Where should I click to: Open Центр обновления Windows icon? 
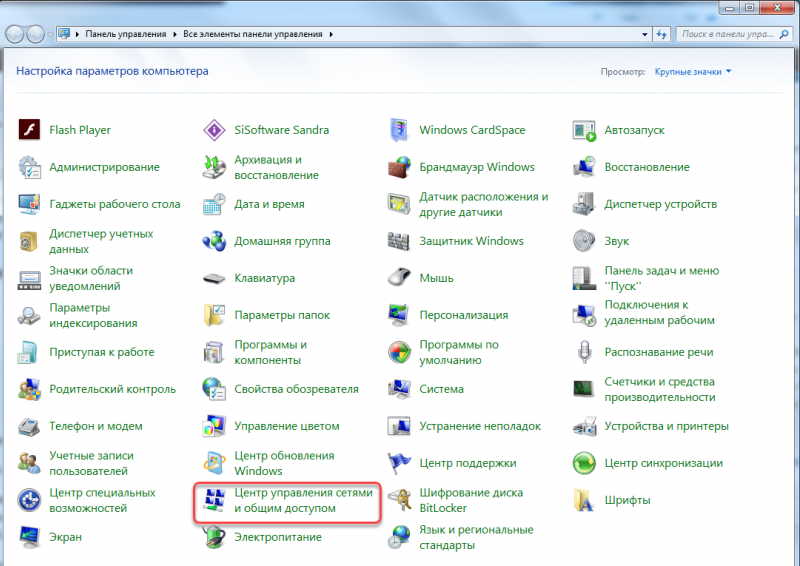(x=214, y=463)
